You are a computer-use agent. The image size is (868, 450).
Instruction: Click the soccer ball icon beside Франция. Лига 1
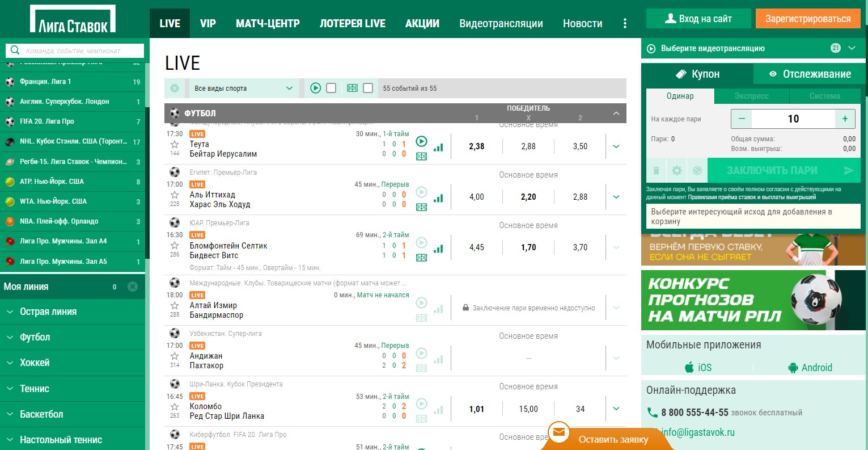[x=10, y=82]
